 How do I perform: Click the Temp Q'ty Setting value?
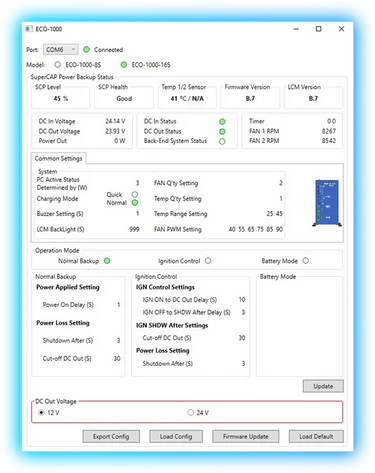(x=281, y=199)
